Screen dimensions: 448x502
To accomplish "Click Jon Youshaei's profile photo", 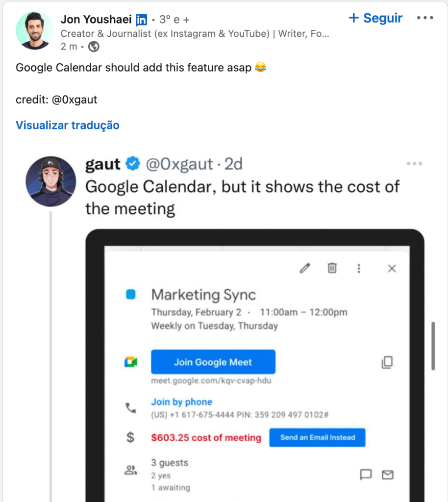I will point(35,30).
